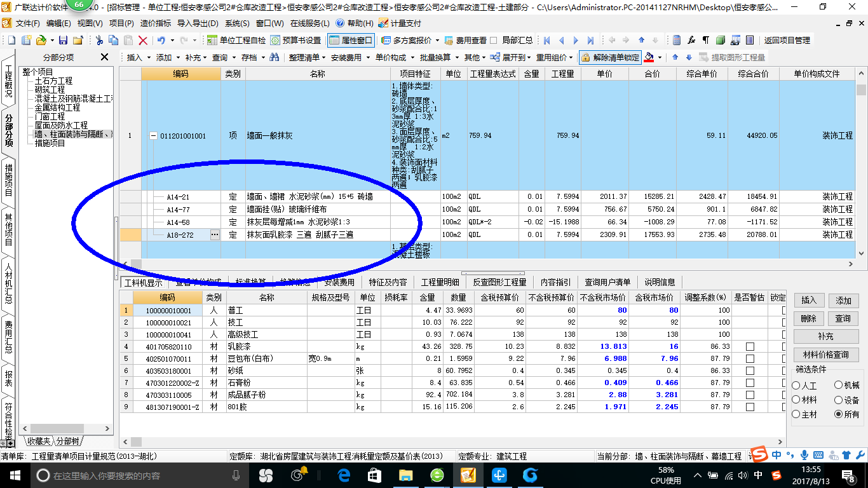Check 是否暂估 box for 乳胶漆 row

click(x=750, y=347)
